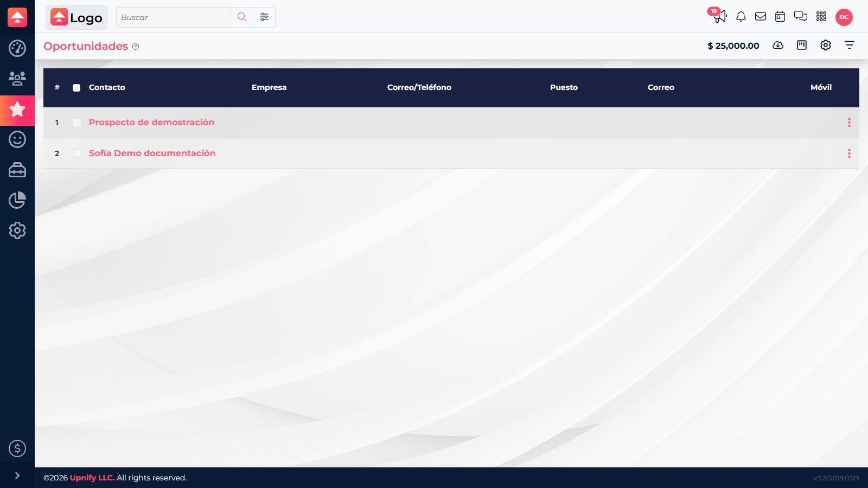Image resolution: width=868 pixels, height=488 pixels.
Task: Click the Buscar search input field
Action: coord(174,17)
